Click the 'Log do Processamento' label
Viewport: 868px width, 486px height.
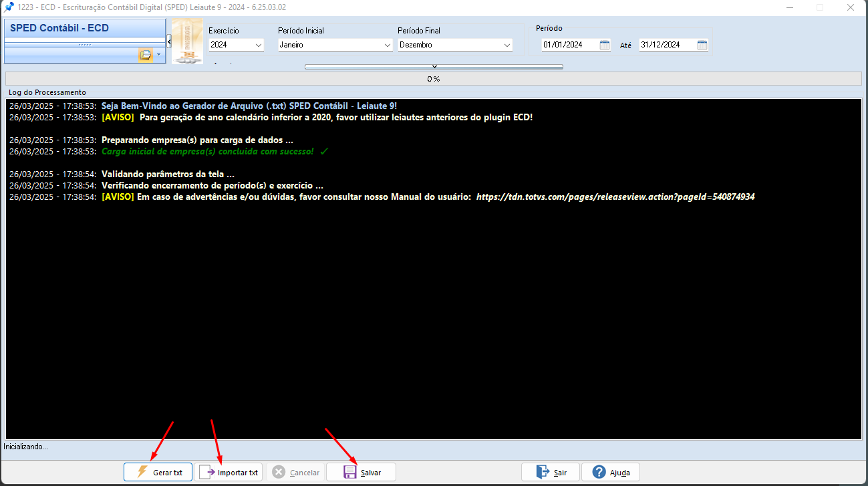pyautogui.click(x=47, y=92)
